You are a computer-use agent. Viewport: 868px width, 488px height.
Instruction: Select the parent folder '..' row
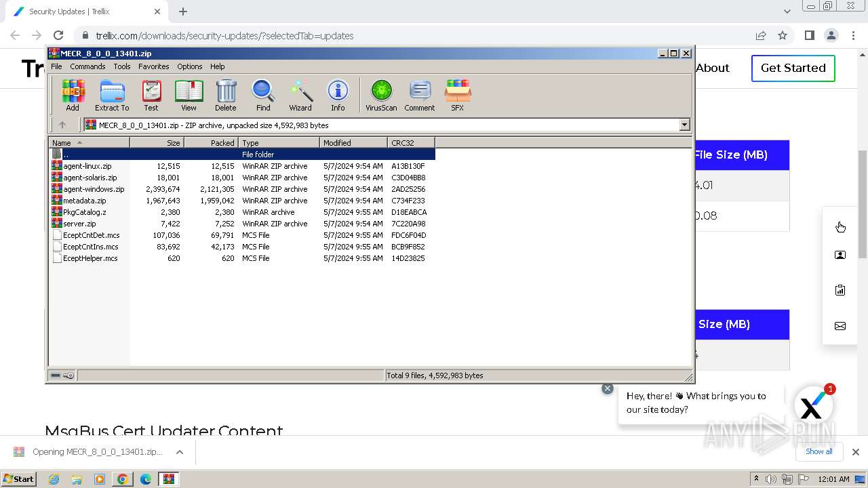click(242, 155)
